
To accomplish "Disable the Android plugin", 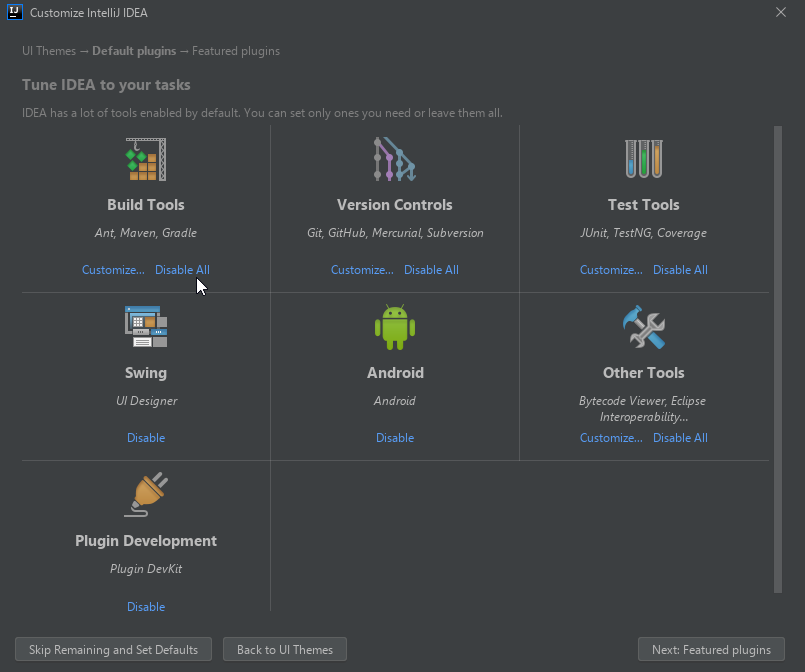I will tap(394, 438).
